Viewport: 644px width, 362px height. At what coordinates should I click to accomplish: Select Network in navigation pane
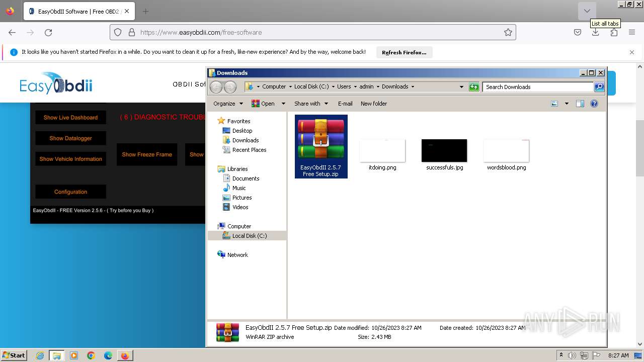point(237,255)
